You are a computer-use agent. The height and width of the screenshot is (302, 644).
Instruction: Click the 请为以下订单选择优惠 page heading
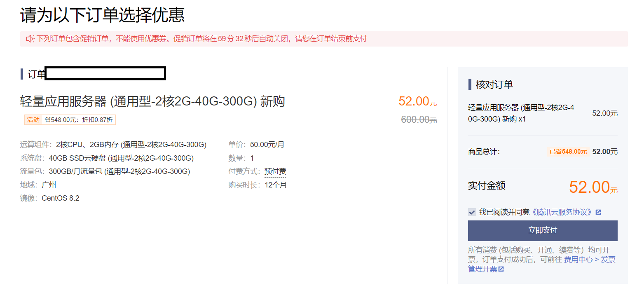pyautogui.click(x=102, y=15)
